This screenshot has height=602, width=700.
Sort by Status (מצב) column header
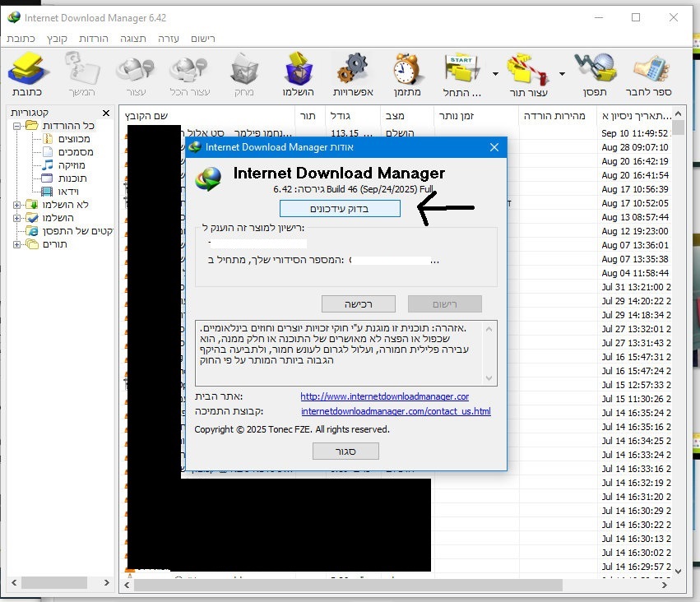(x=407, y=116)
